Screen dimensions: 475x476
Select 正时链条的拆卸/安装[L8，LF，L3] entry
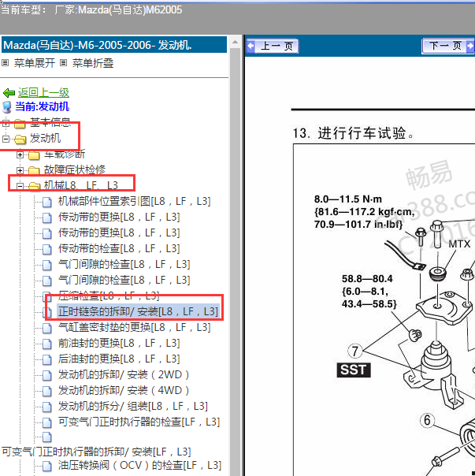(x=138, y=311)
